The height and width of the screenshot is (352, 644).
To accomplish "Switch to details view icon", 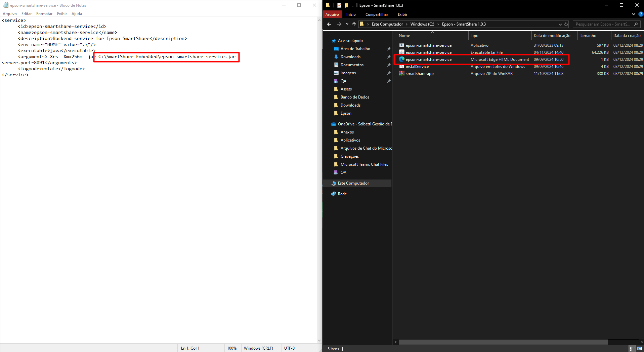I will click(631, 349).
